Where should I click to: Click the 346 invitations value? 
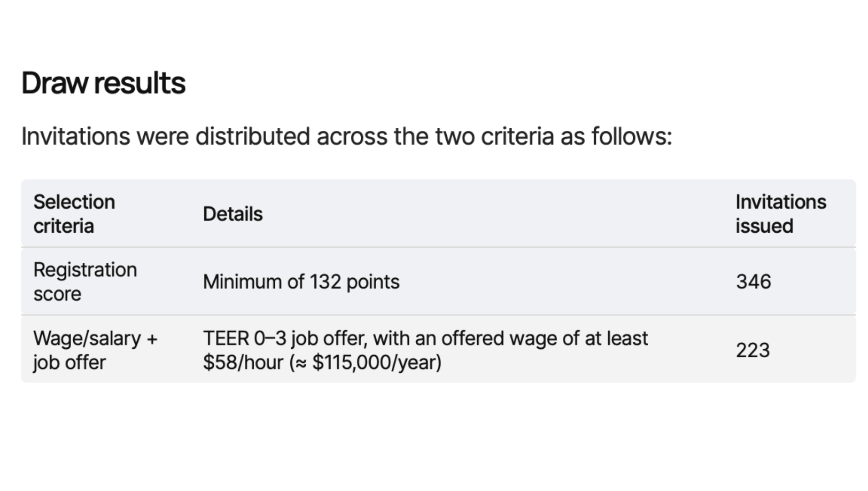click(x=753, y=282)
